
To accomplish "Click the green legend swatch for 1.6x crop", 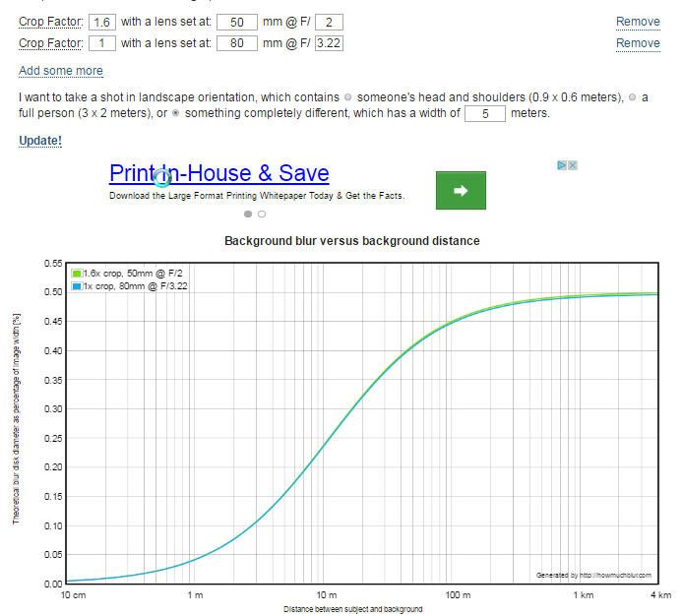I will (x=76, y=273).
